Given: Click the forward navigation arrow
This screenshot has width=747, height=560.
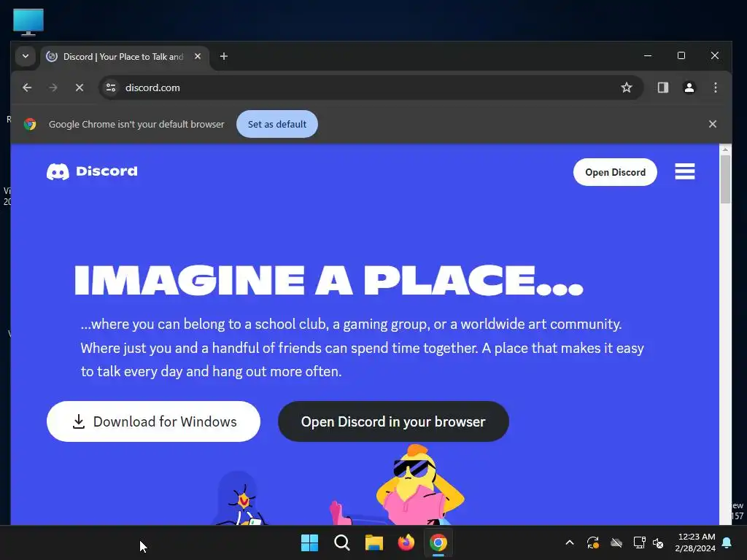Looking at the screenshot, I should pos(53,87).
